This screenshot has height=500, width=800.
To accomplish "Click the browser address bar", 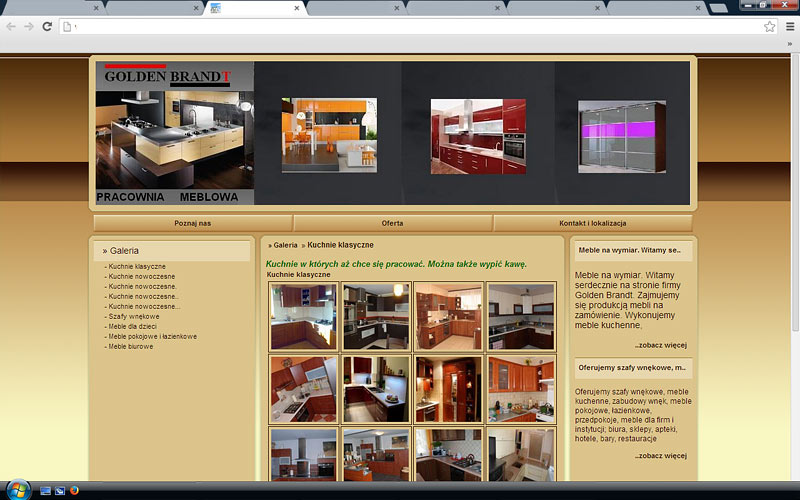I will [x=400, y=27].
